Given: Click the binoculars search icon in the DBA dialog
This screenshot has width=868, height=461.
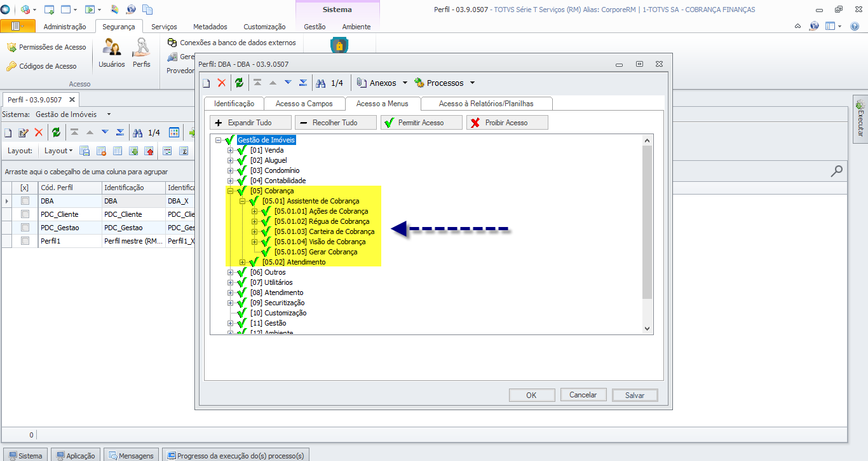Looking at the screenshot, I should [321, 83].
